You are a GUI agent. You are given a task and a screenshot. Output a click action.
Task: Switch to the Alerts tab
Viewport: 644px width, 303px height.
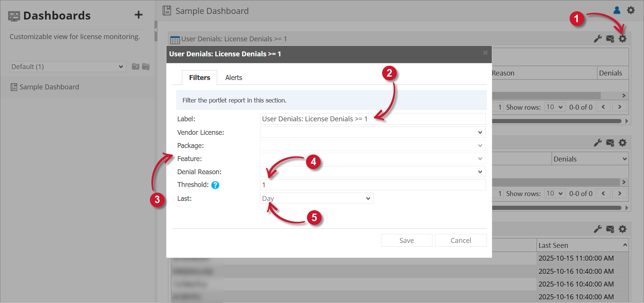click(x=234, y=77)
